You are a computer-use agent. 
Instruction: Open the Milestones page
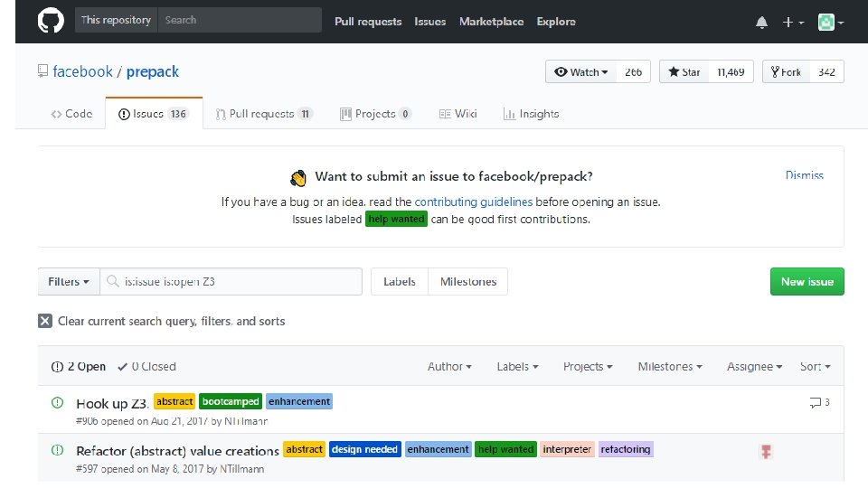point(468,282)
